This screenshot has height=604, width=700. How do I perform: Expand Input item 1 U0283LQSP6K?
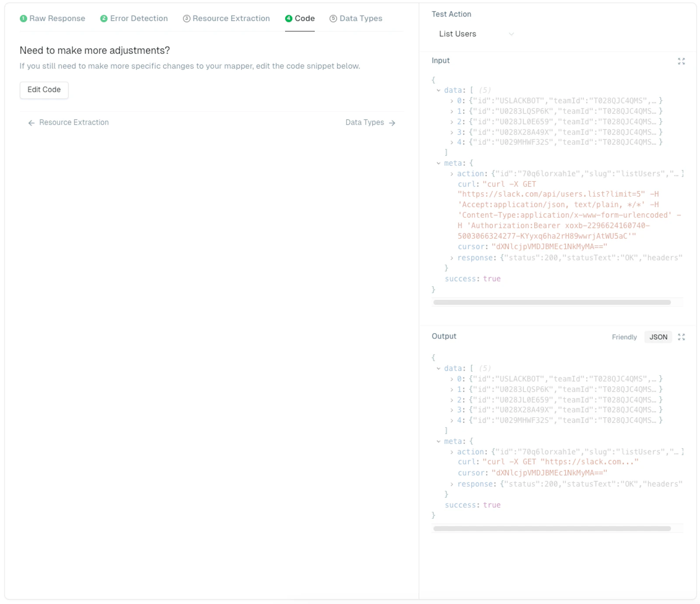pos(451,112)
